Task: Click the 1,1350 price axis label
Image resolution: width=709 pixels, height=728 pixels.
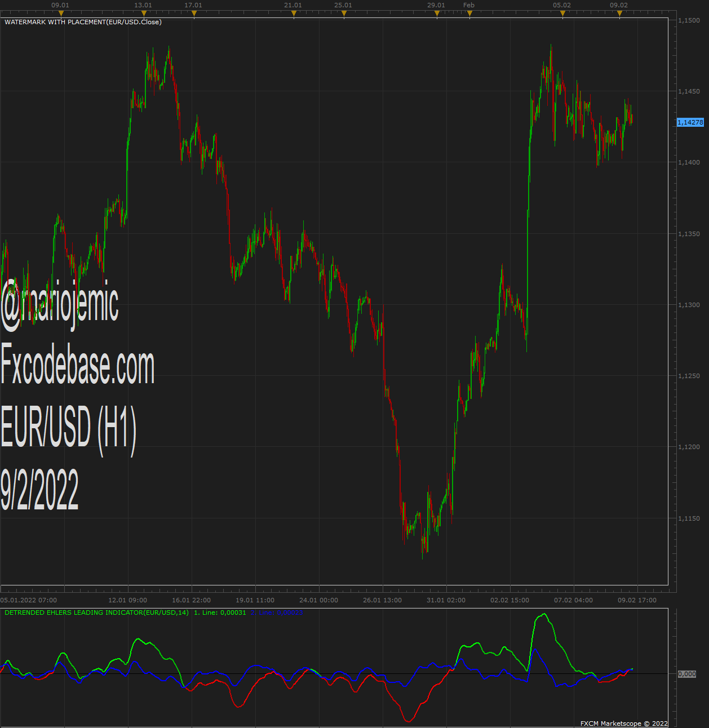Action: [689, 234]
